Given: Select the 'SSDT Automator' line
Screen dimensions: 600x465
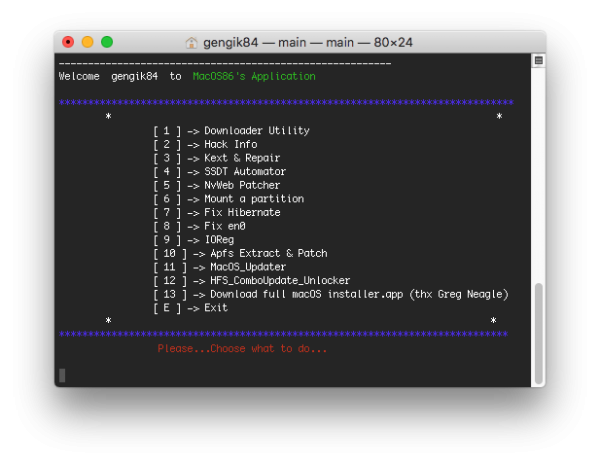Looking at the screenshot, I should pos(220,172).
